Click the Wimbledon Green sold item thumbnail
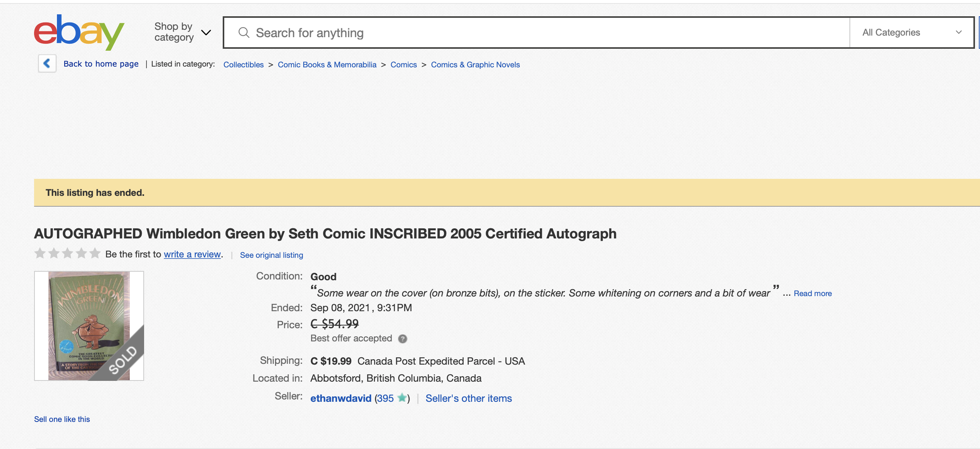Image resolution: width=980 pixels, height=449 pixels. click(89, 326)
